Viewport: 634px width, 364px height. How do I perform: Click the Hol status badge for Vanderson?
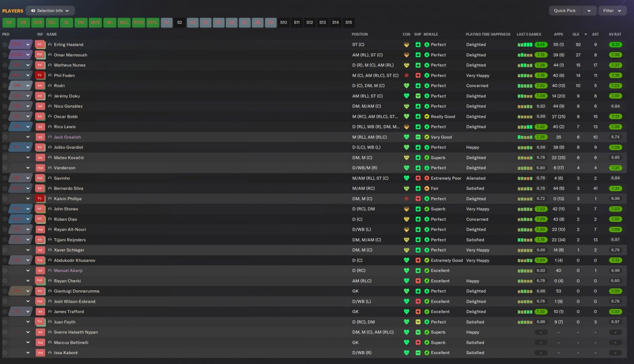[x=40, y=168]
